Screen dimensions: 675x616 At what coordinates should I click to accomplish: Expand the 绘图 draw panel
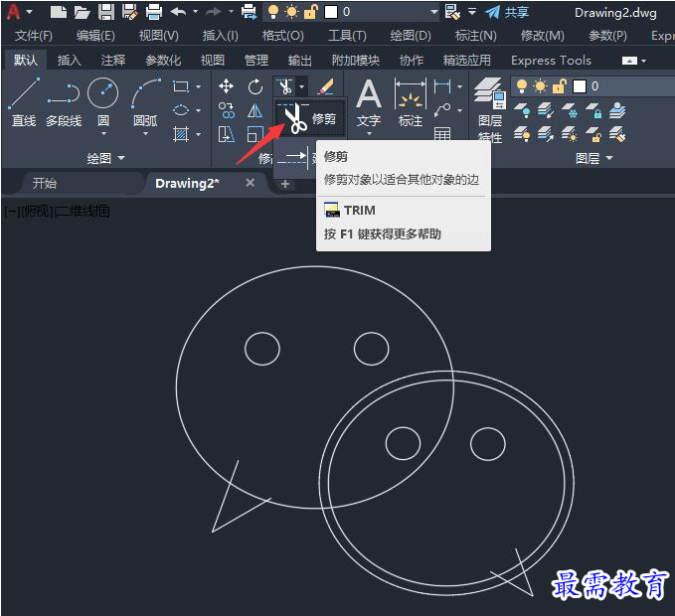[105, 158]
